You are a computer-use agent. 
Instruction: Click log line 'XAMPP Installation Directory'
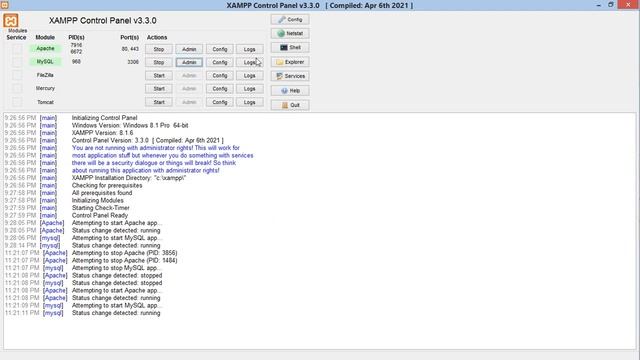(129, 178)
